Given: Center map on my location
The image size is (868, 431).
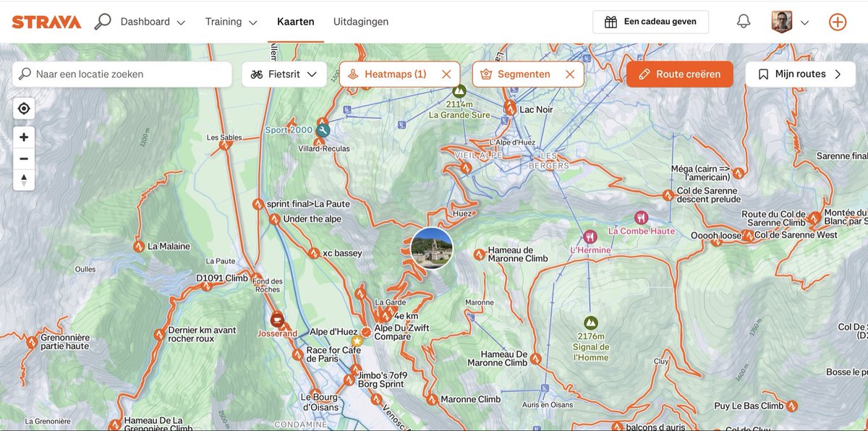Looking at the screenshot, I should (x=24, y=108).
